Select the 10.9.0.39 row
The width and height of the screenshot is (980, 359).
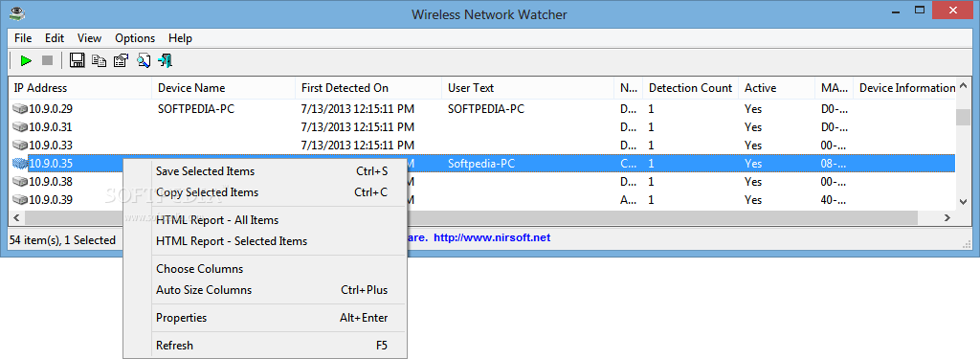pos(482,200)
